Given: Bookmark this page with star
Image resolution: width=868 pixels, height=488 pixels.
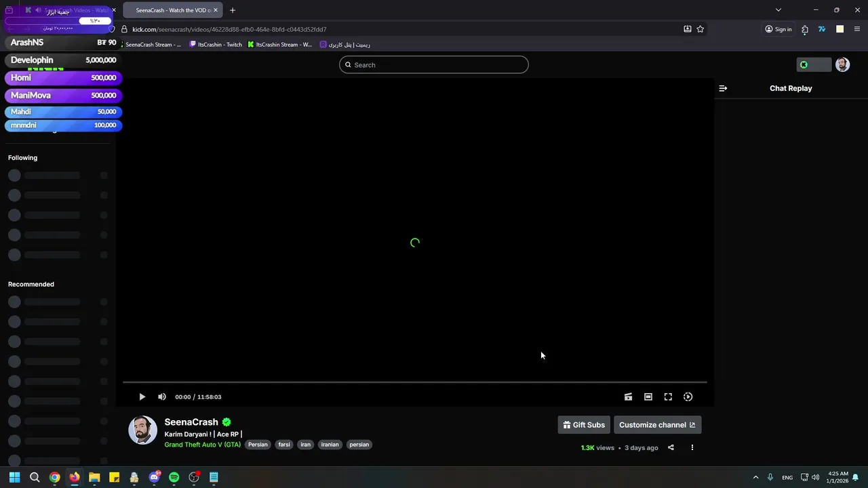Looking at the screenshot, I should point(701,29).
